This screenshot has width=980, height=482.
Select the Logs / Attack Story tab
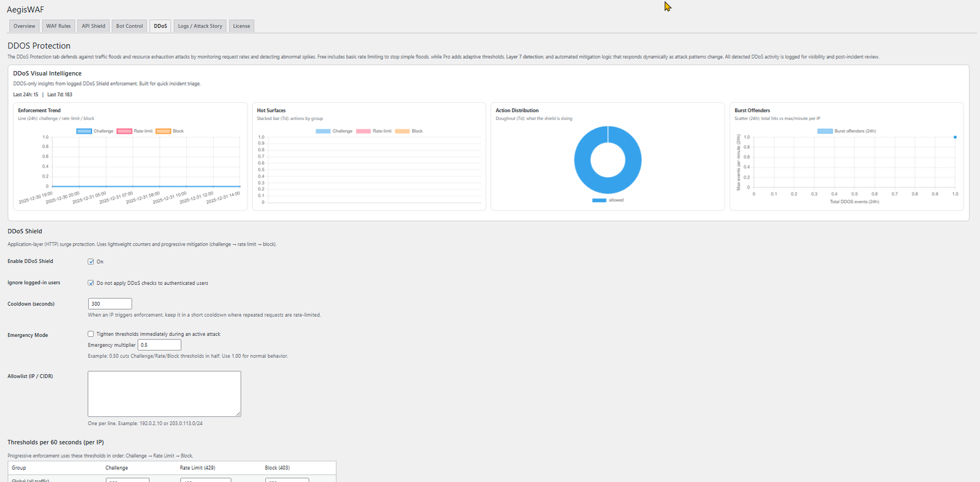coord(200,26)
